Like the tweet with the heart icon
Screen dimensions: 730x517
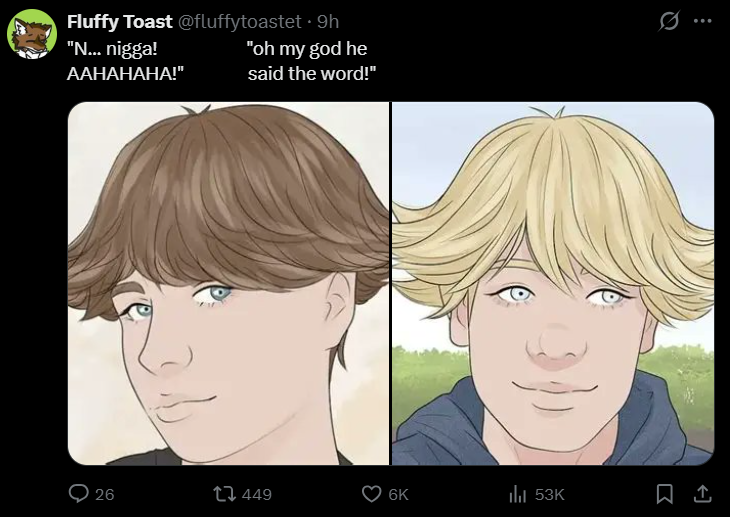pyautogui.click(x=372, y=494)
